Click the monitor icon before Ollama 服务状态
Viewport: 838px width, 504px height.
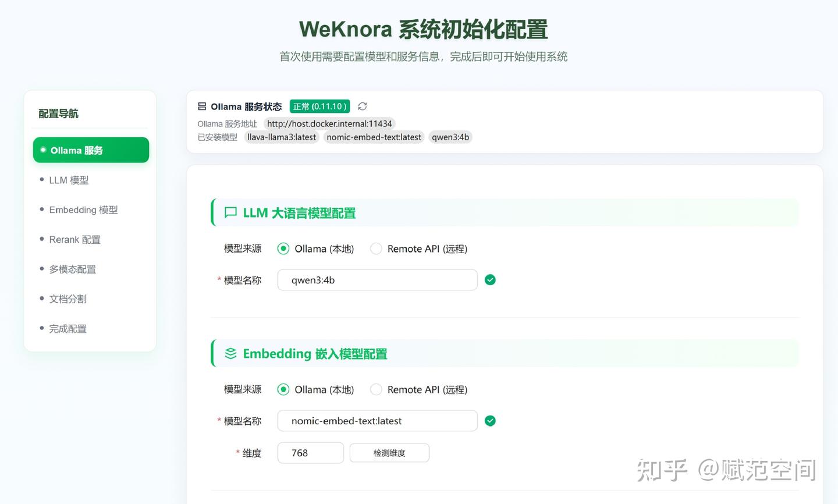coord(201,107)
